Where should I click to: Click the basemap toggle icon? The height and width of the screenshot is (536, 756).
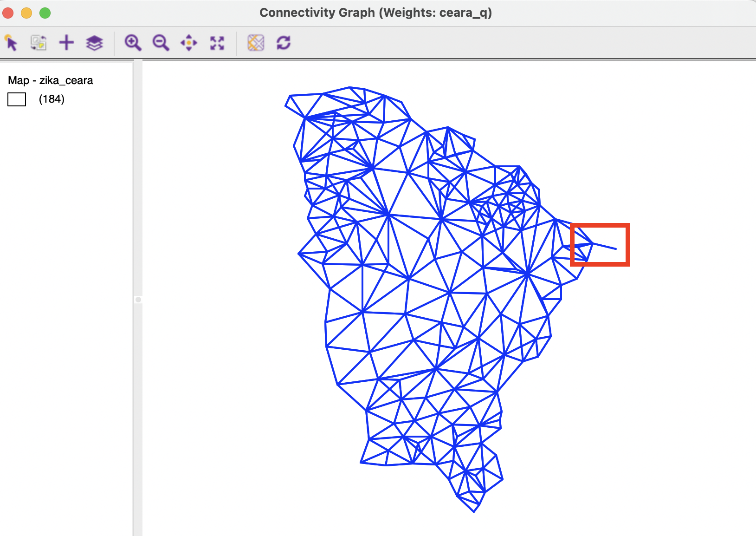click(256, 43)
